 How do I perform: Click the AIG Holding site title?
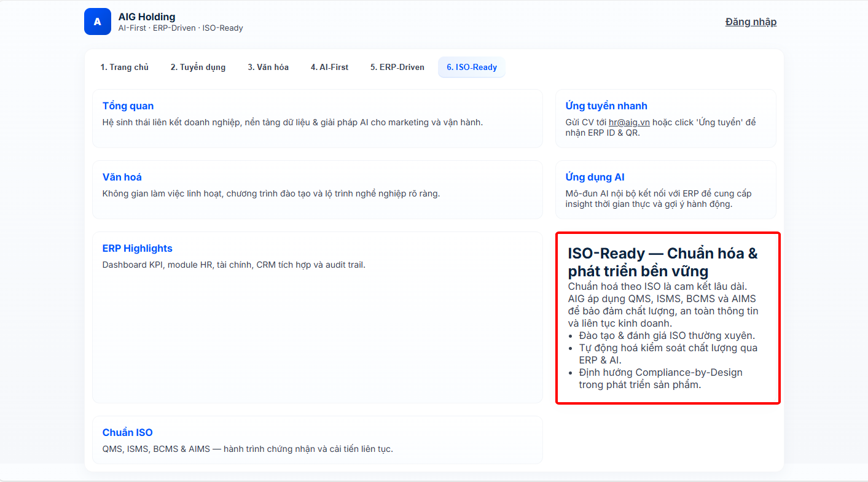coord(146,17)
